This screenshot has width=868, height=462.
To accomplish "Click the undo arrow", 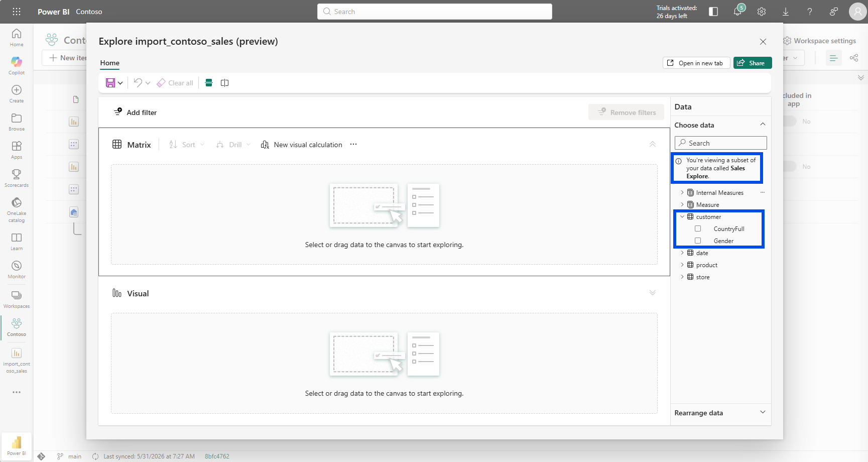I will tap(138, 83).
